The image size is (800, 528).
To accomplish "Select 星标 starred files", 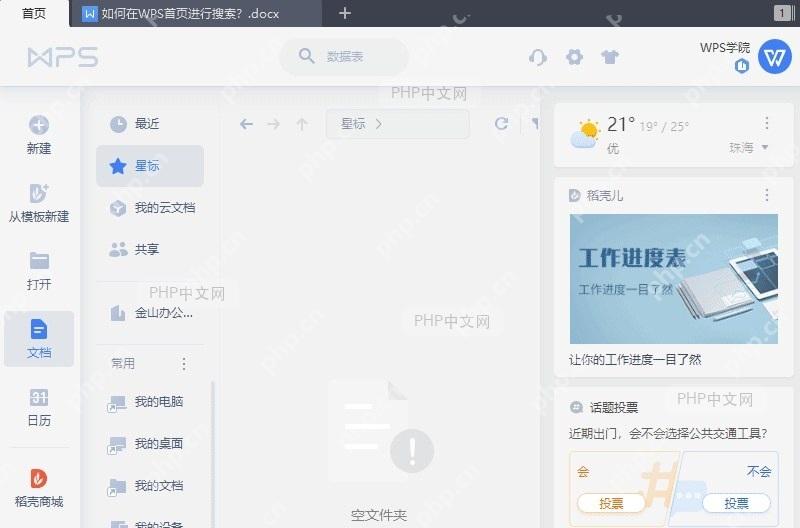I will point(150,166).
